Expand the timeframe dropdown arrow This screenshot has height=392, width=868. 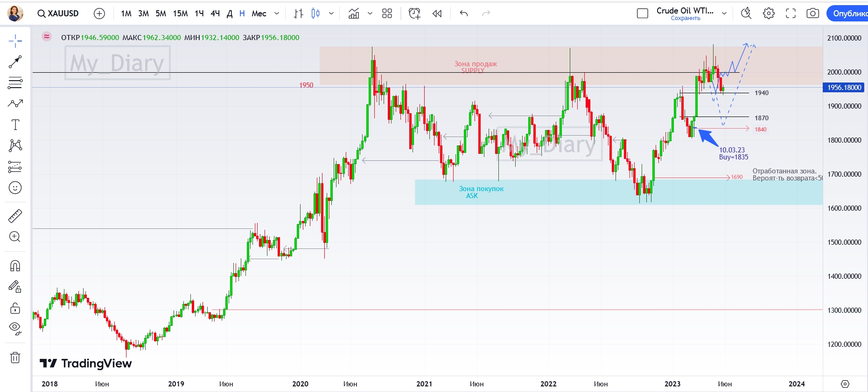coord(277,14)
